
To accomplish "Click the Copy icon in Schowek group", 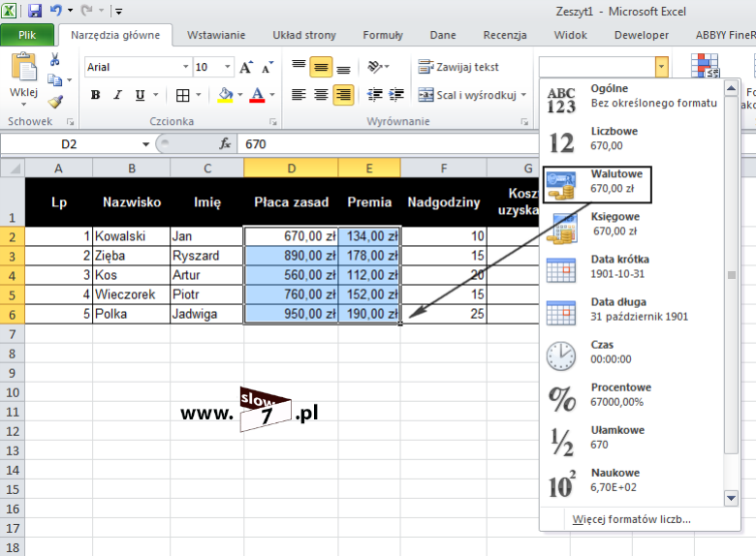I will (54, 80).
